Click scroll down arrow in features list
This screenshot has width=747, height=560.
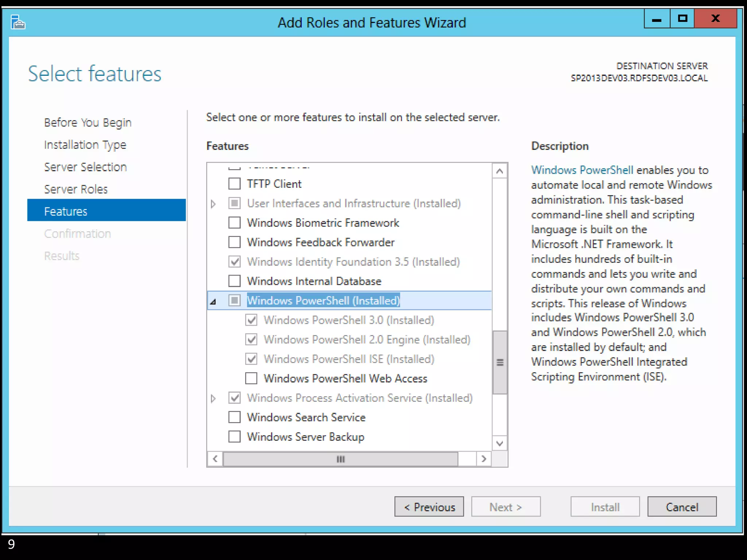(x=500, y=443)
